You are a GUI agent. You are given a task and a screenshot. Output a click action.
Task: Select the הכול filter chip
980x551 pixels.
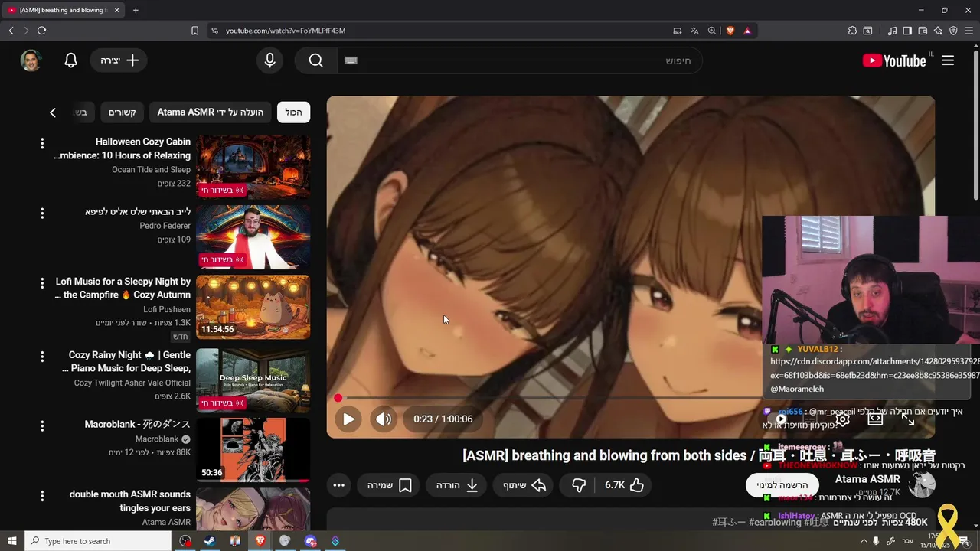coord(293,112)
